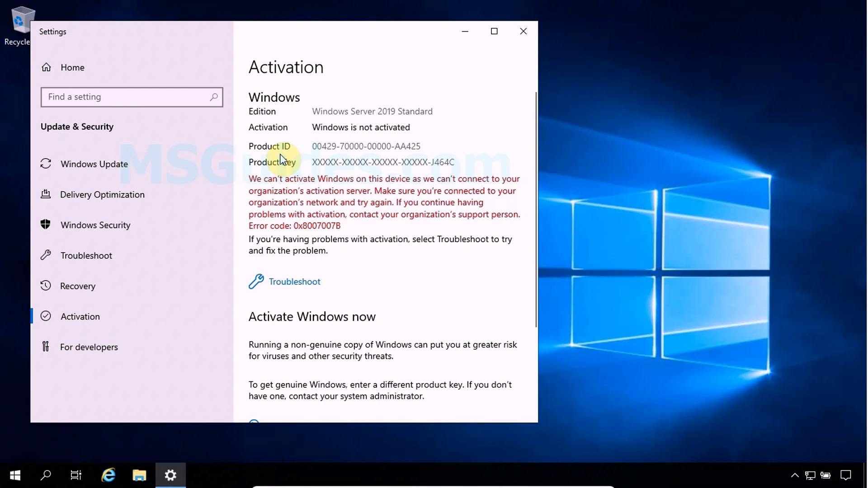Open the Windows Update settings page
868x488 pixels.
(94, 164)
